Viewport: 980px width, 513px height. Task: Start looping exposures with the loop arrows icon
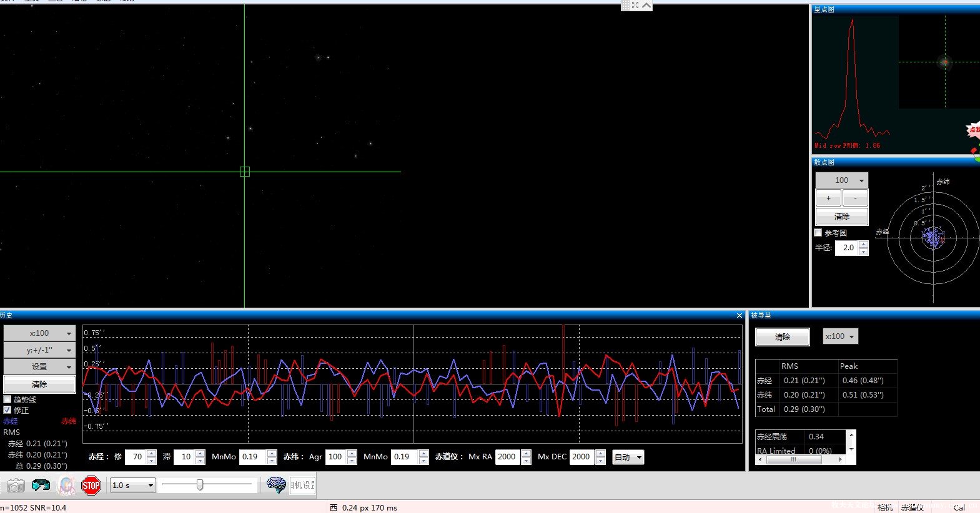point(41,486)
